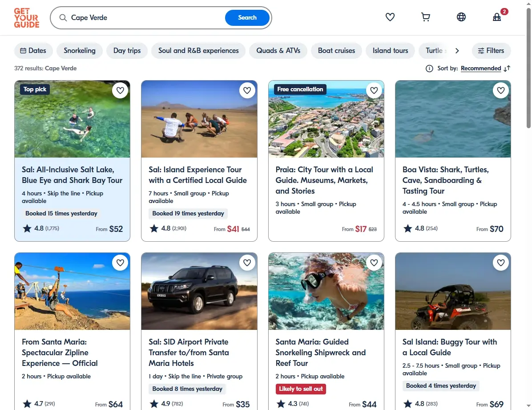The width and height of the screenshot is (532, 410).
Task: Click the $17 Praia tour price
Action: (361, 229)
